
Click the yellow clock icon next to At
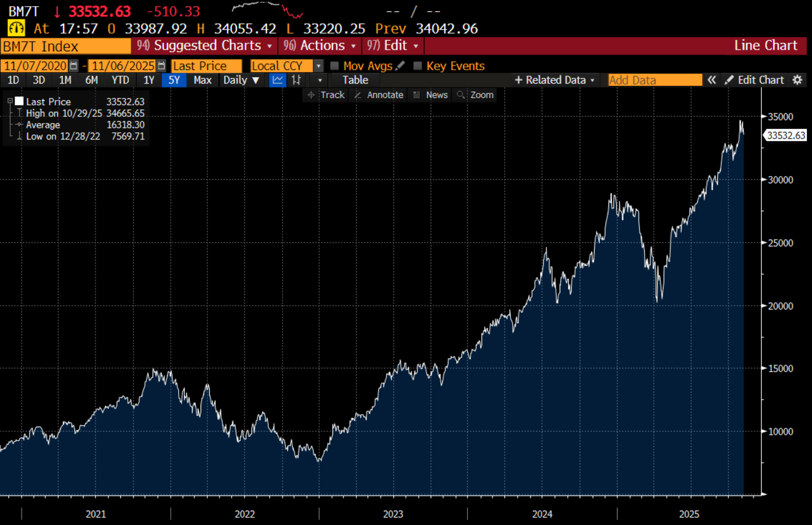tap(16, 29)
